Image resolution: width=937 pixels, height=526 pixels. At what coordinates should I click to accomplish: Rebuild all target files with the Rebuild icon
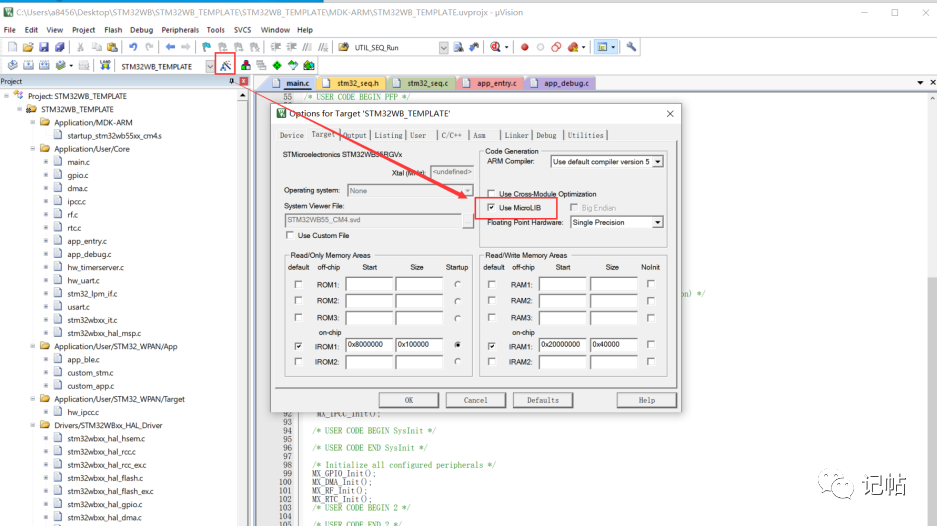(x=44, y=66)
